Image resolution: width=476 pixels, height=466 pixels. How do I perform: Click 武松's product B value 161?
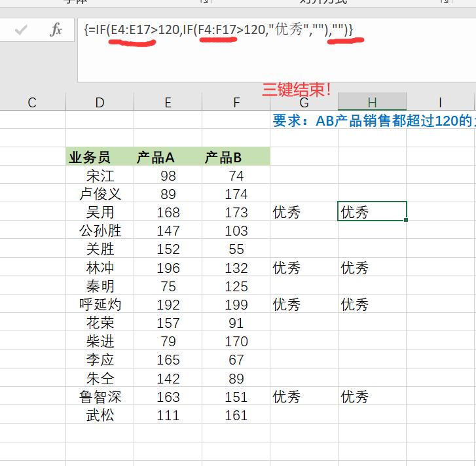click(236, 415)
